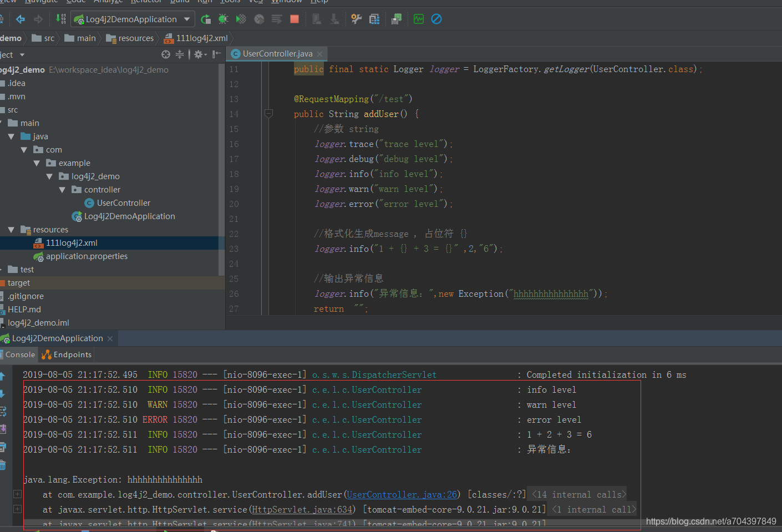The width and height of the screenshot is (782, 532).
Task: Select the .idea folder
Action: coord(13,83)
